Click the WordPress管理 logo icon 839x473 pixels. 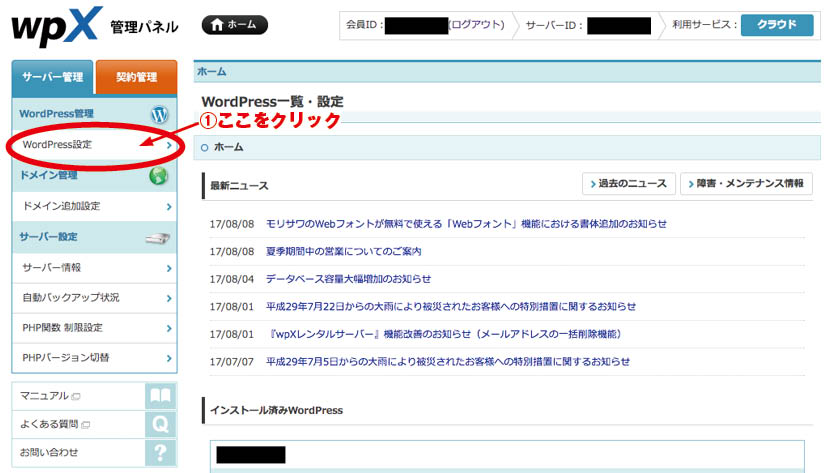pyautogui.click(x=158, y=115)
